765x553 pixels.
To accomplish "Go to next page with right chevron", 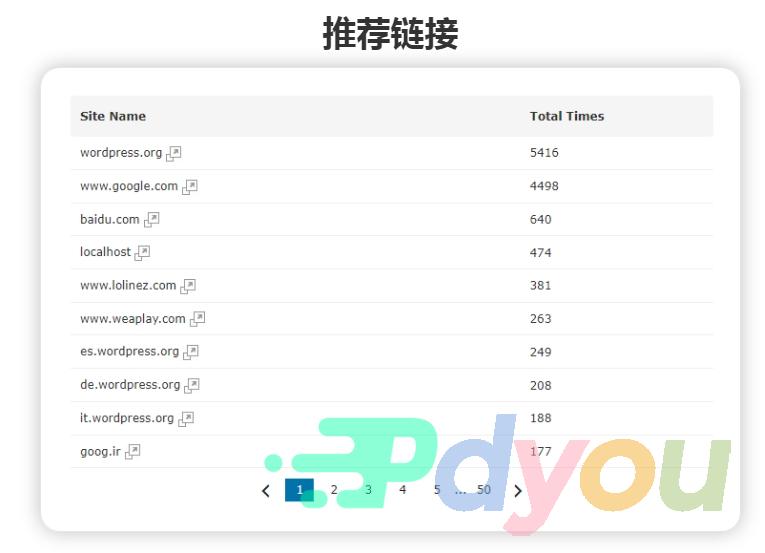I will (x=518, y=491).
